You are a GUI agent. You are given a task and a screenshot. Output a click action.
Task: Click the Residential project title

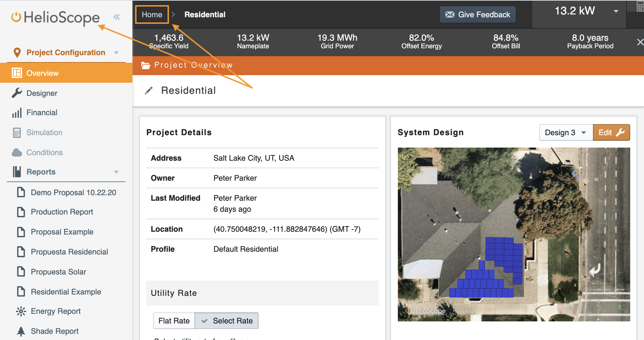tap(189, 91)
